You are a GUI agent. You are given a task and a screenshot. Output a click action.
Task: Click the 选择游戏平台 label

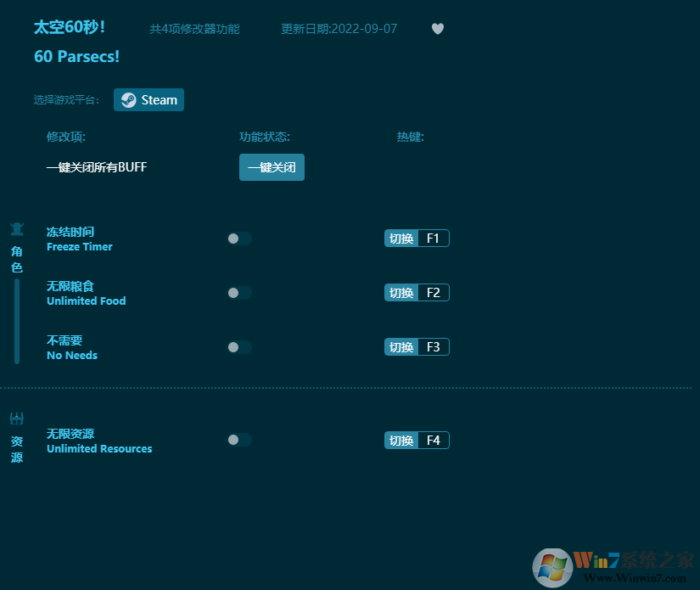66,99
